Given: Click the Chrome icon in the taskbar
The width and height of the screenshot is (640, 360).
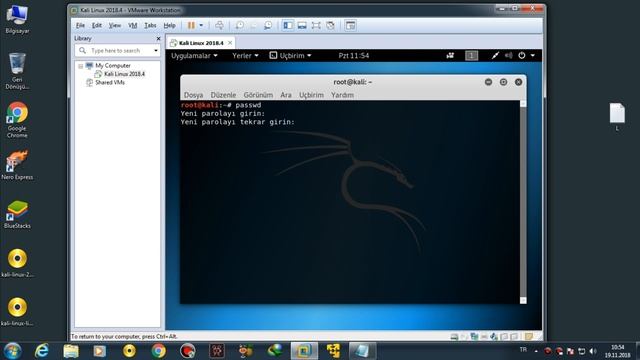Looking at the screenshot, I should click(159, 351).
